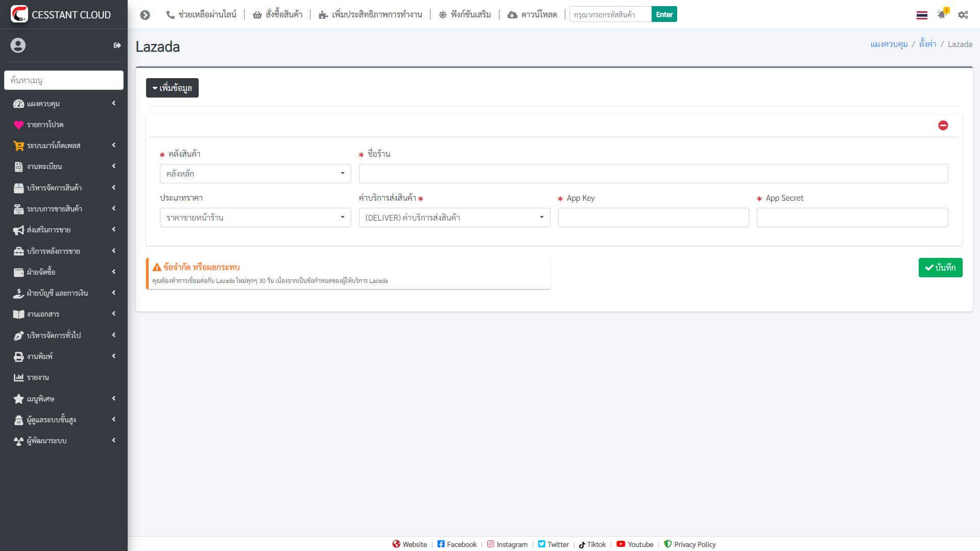The image size is (980, 551).
Task: Open the Twitter link in footer
Action: [553, 544]
